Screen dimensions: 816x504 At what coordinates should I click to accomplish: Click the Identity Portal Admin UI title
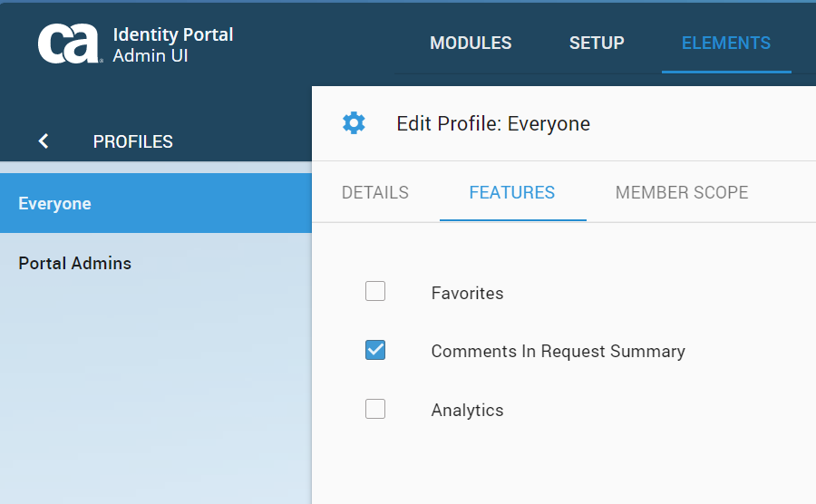tap(172, 45)
